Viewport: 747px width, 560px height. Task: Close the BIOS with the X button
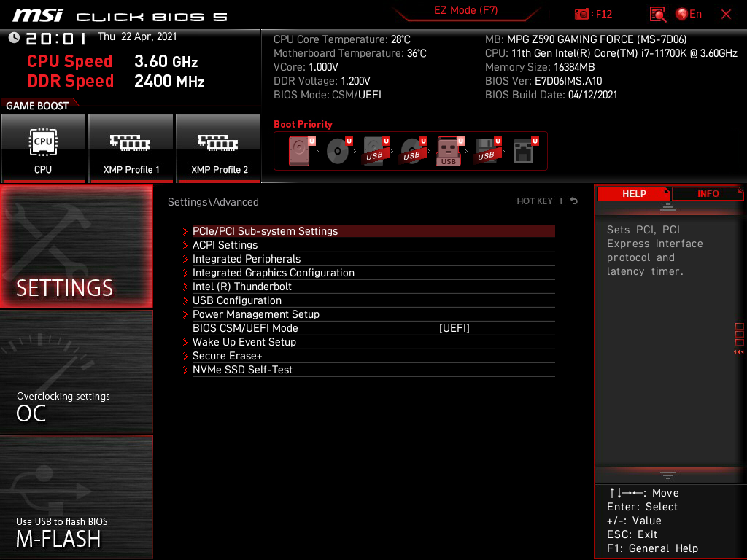pyautogui.click(x=726, y=15)
